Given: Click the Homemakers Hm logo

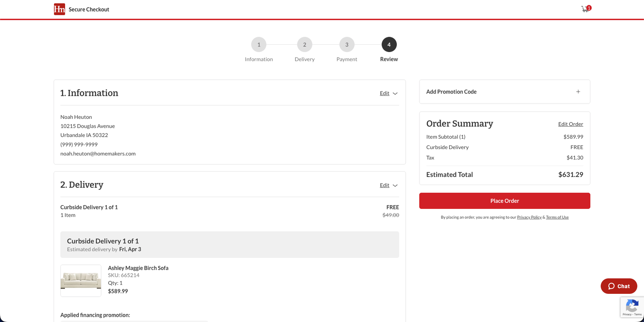Looking at the screenshot, I should point(60,9).
